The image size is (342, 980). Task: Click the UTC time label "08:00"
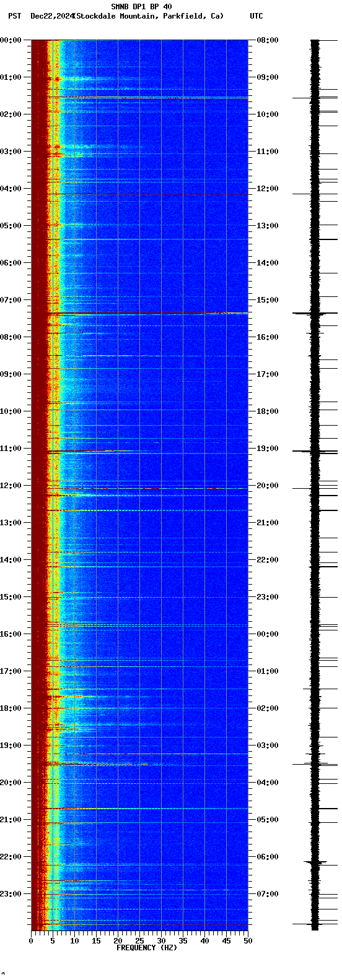268,40
